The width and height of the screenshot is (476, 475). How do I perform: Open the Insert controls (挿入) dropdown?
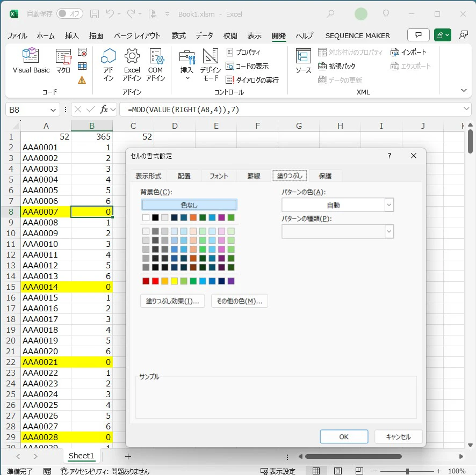tap(187, 64)
